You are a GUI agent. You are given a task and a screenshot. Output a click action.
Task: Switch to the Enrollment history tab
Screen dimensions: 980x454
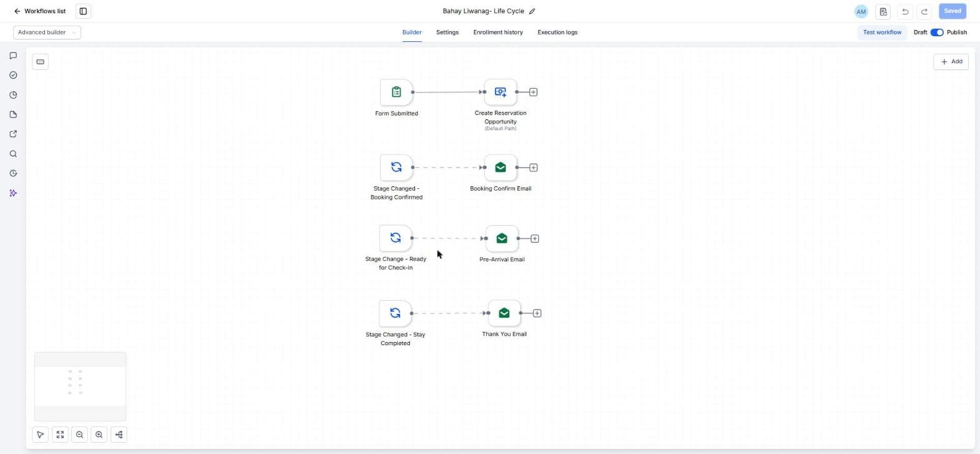pyautogui.click(x=498, y=33)
